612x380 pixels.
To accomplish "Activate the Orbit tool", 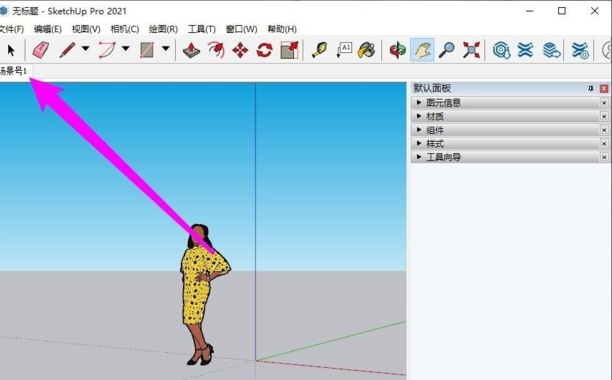I will pos(398,50).
